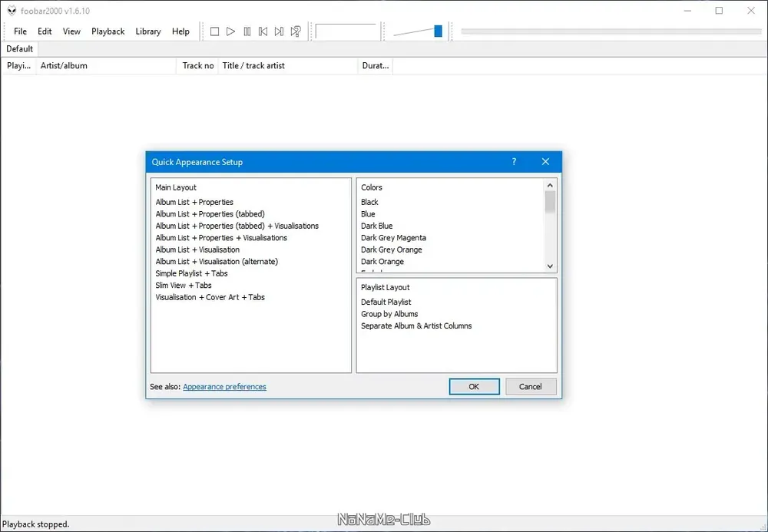
Task: Click the help question mark in the dialog
Action: click(514, 161)
